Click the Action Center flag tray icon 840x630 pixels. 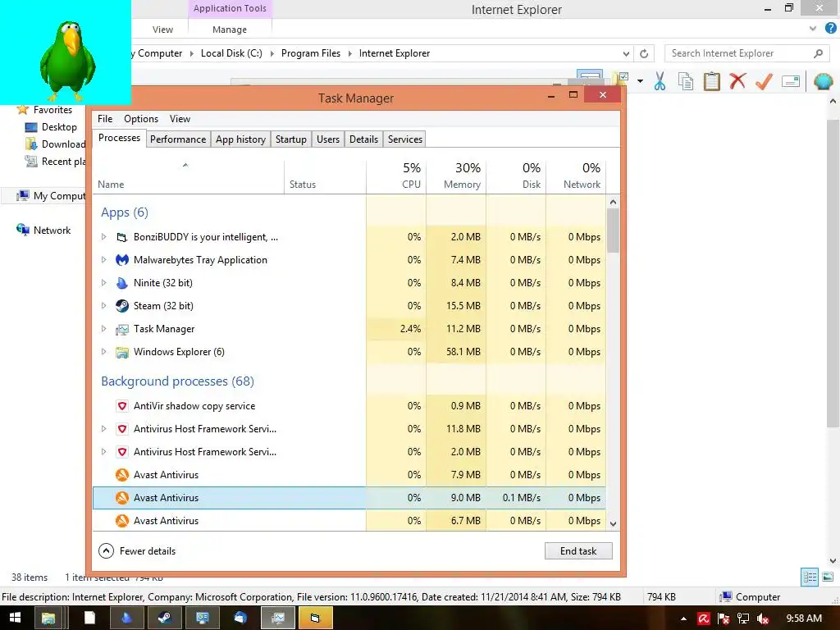click(724, 619)
